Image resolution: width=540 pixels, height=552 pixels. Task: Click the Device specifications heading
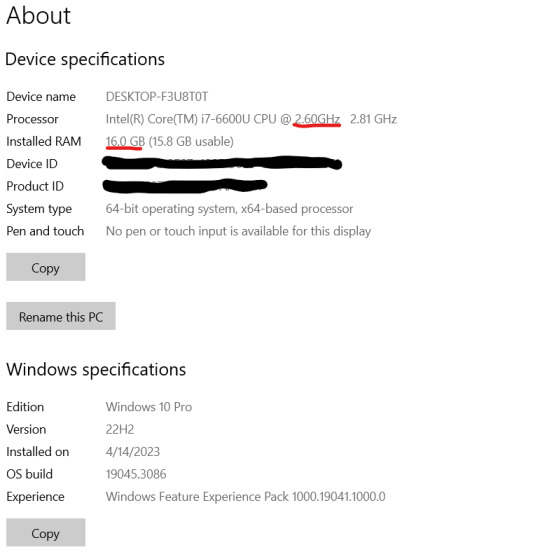[85, 59]
